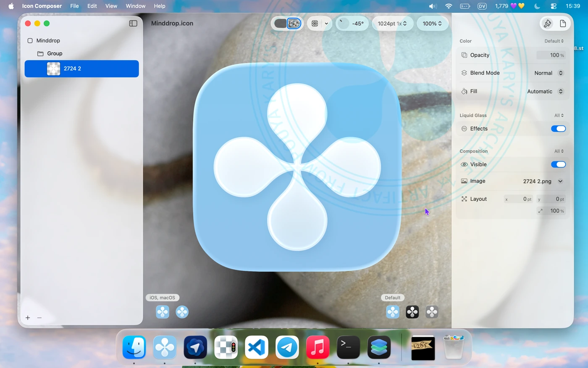Expand the Image 2724 2.png dropdown
This screenshot has width=588, height=368.
560,181
